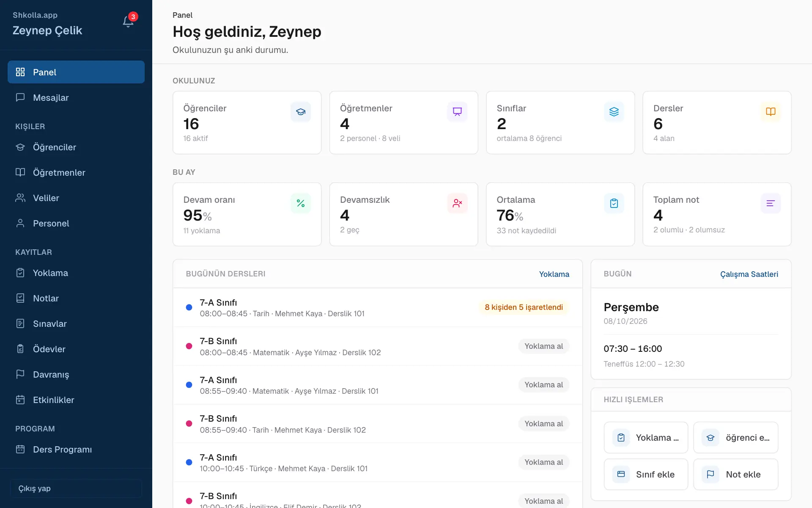The width and height of the screenshot is (812, 508).
Task: Open the Çalışma Saatleri link
Action: pyautogui.click(x=749, y=274)
